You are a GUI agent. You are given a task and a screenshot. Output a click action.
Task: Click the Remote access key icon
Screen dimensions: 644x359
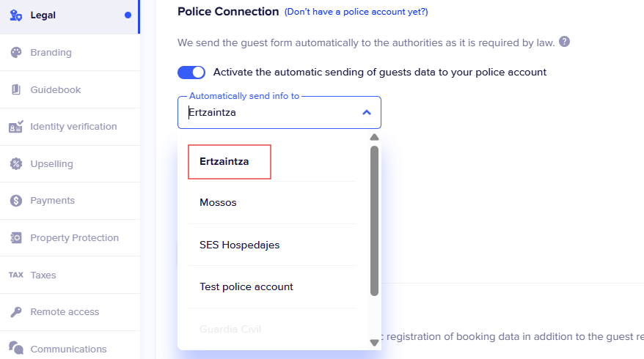click(x=15, y=312)
